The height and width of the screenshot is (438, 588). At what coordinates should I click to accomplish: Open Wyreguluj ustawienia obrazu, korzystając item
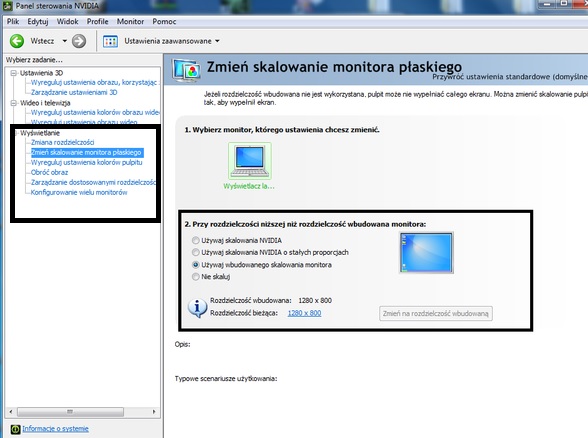[x=95, y=82]
